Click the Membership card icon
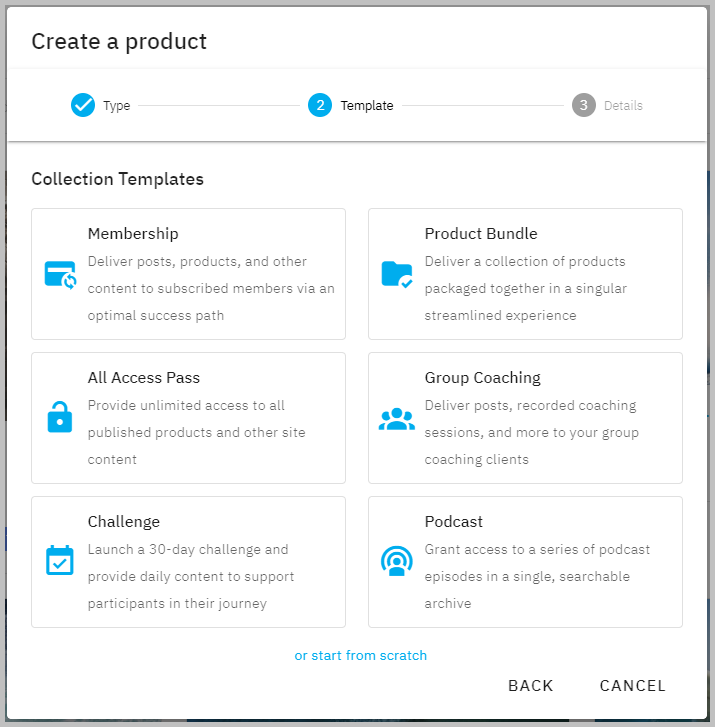This screenshot has width=715, height=727. point(60,275)
